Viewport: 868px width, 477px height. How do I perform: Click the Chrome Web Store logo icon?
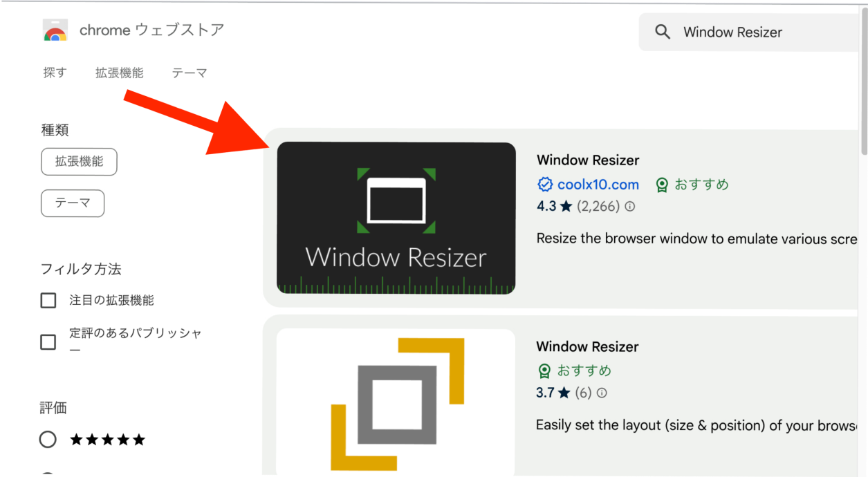55,31
